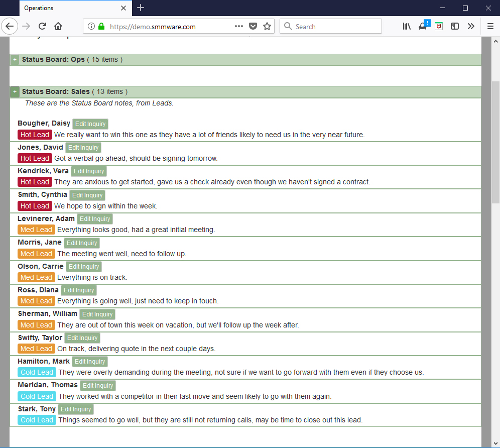Click Med Lead badge for Sherman, William
This screenshot has width=500, height=448.
[36, 325]
